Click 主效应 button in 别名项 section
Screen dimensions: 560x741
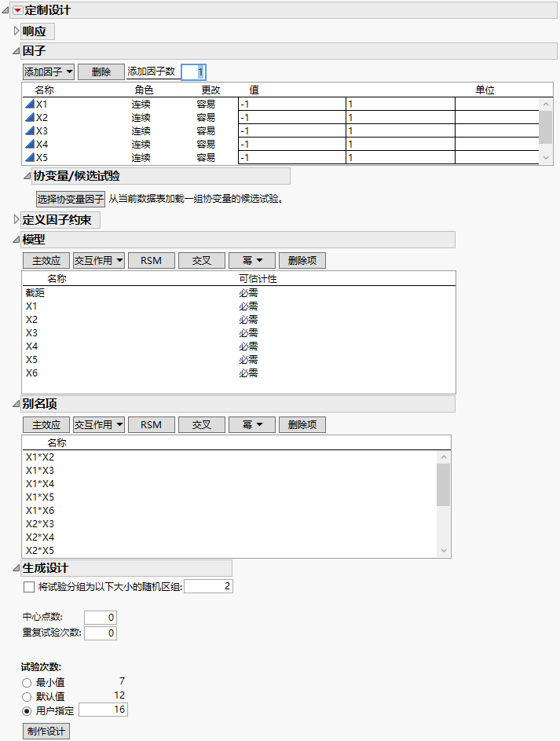(x=46, y=425)
